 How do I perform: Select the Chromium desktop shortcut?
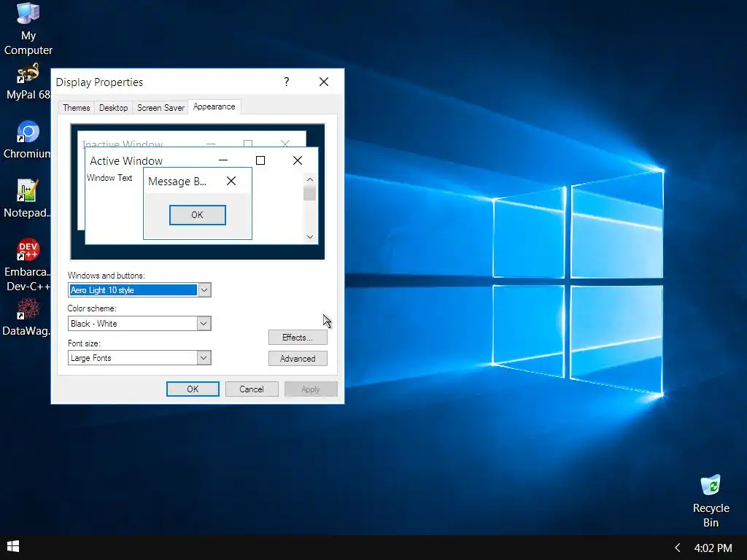(x=27, y=140)
